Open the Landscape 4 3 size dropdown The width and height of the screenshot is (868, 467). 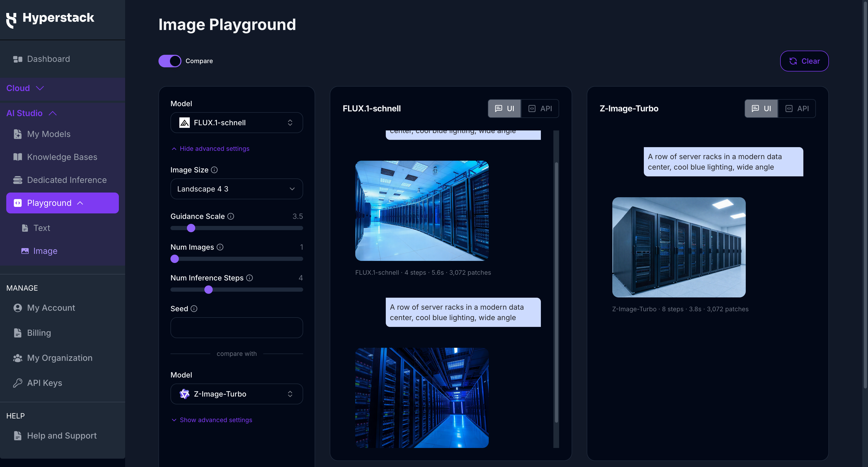[236, 189]
